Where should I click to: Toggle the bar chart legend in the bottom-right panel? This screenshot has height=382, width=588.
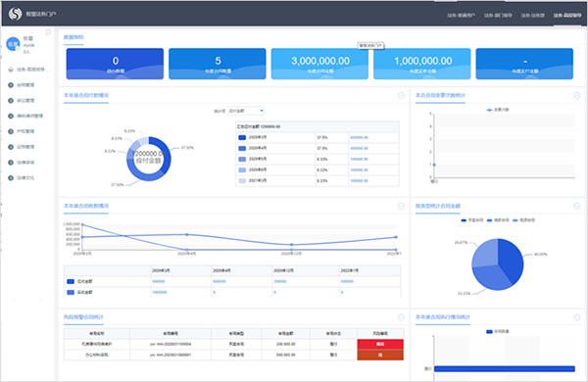pos(497,331)
